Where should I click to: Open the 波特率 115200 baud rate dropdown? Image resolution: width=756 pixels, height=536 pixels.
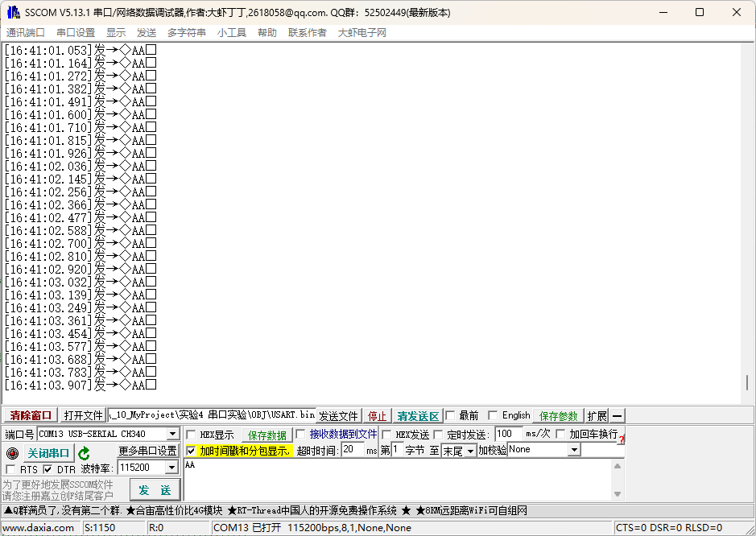click(x=171, y=468)
